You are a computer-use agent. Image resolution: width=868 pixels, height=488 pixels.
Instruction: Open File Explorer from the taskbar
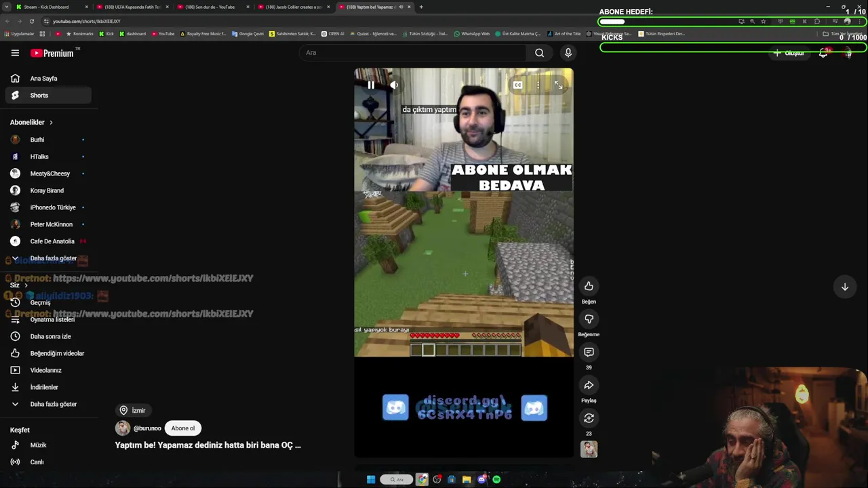pos(467,479)
